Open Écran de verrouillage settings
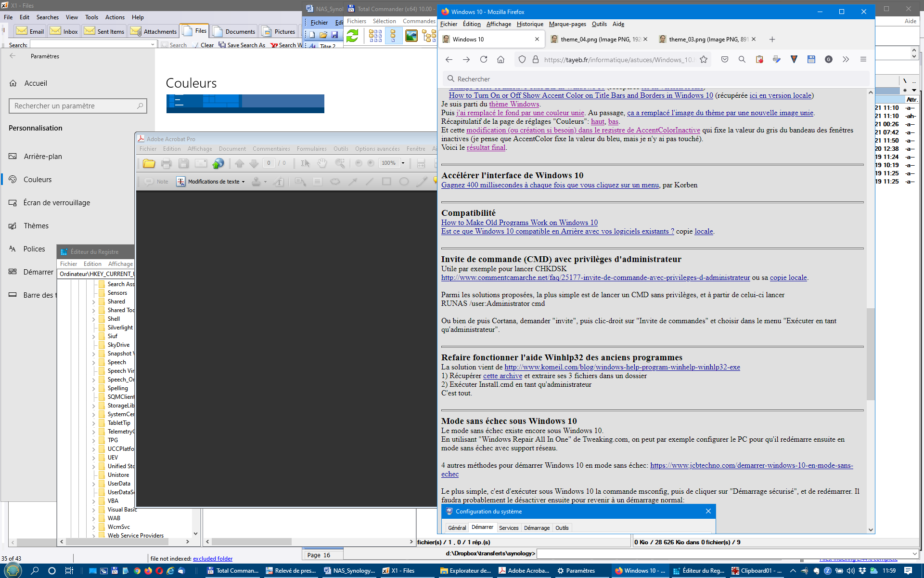Image resolution: width=924 pixels, height=578 pixels. 57,203
